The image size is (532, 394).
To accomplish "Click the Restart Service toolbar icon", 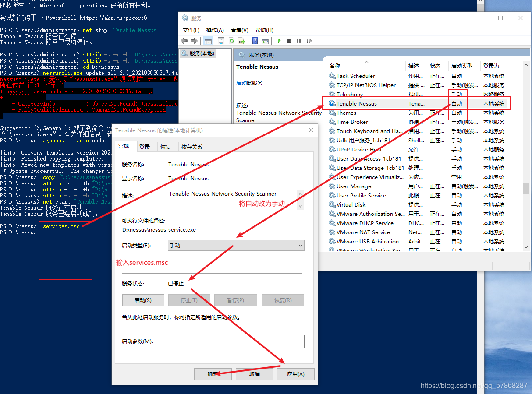I will pyautogui.click(x=309, y=41).
